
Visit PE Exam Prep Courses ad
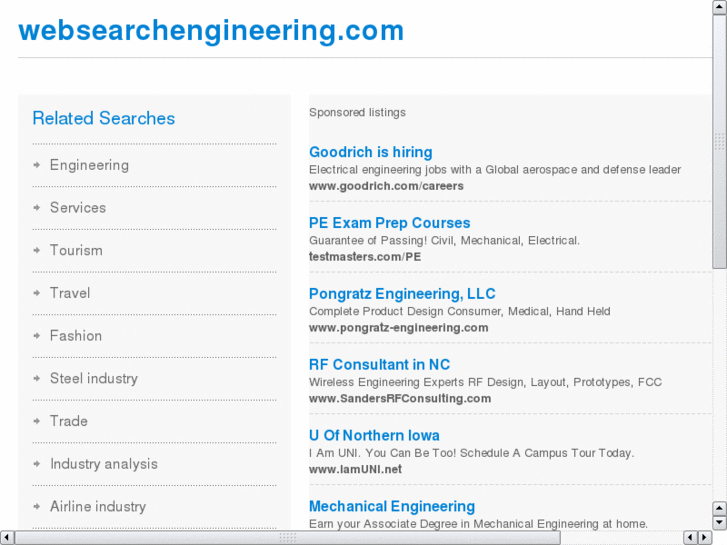pyautogui.click(x=389, y=223)
